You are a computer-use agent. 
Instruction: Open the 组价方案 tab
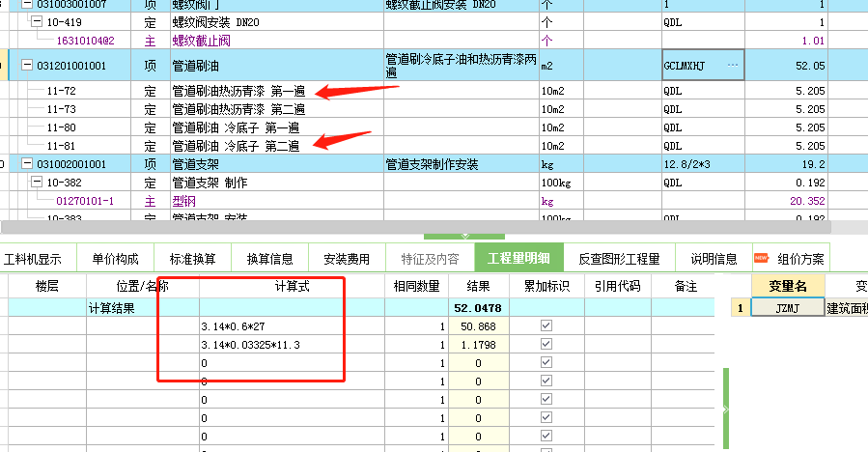(x=791, y=259)
